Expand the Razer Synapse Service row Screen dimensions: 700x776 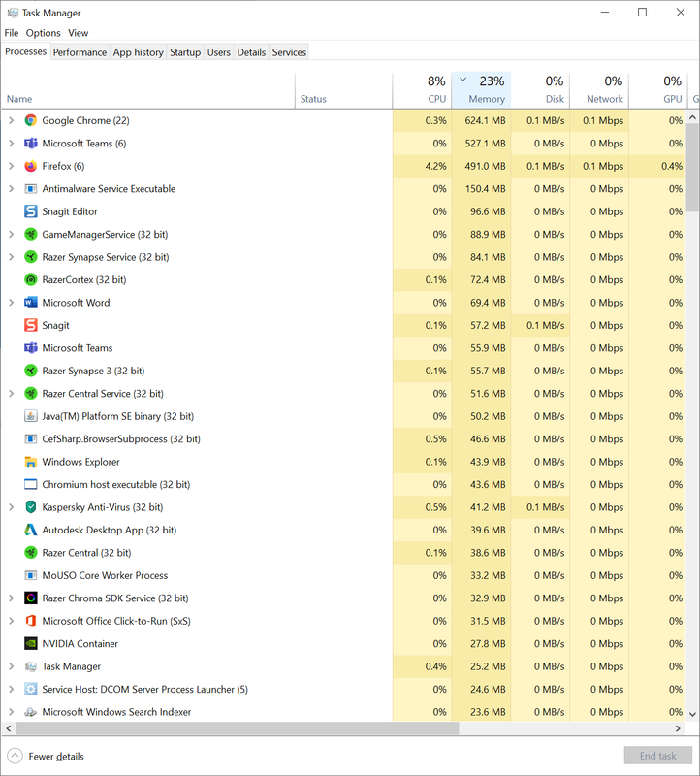pos(12,257)
